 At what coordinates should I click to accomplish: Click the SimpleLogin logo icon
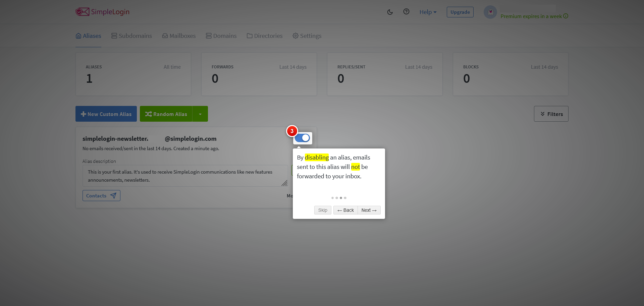tap(82, 12)
